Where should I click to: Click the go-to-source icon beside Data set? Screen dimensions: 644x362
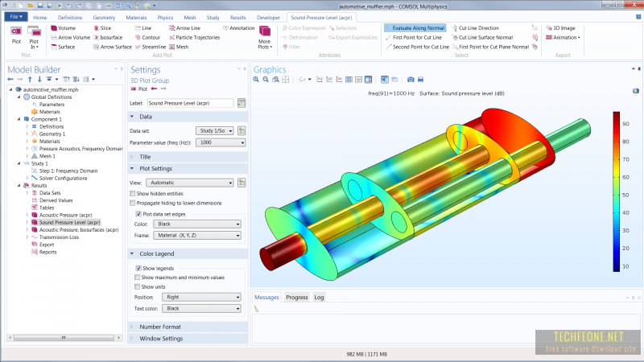click(242, 130)
